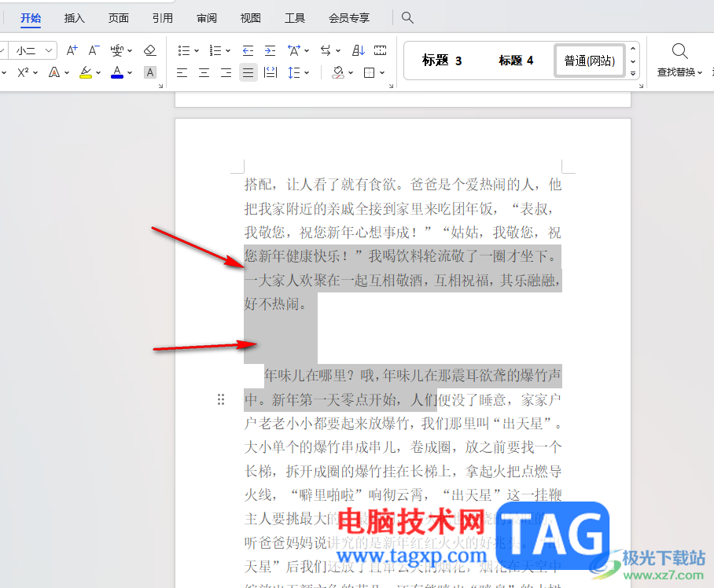Open phonetic guide (wén) tool
This screenshot has width=714, height=588.
pyautogui.click(x=117, y=50)
